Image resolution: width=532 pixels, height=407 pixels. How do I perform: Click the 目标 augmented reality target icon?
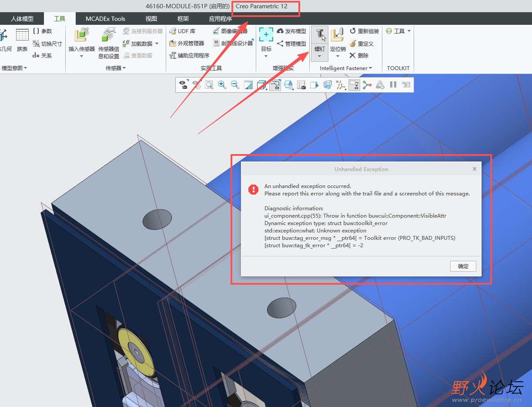click(266, 34)
